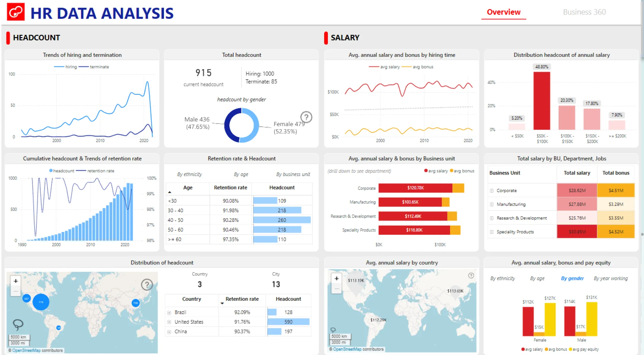The image size is (644, 355).
Task: Zoom out on salary by country map
Action: pos(337,288)
